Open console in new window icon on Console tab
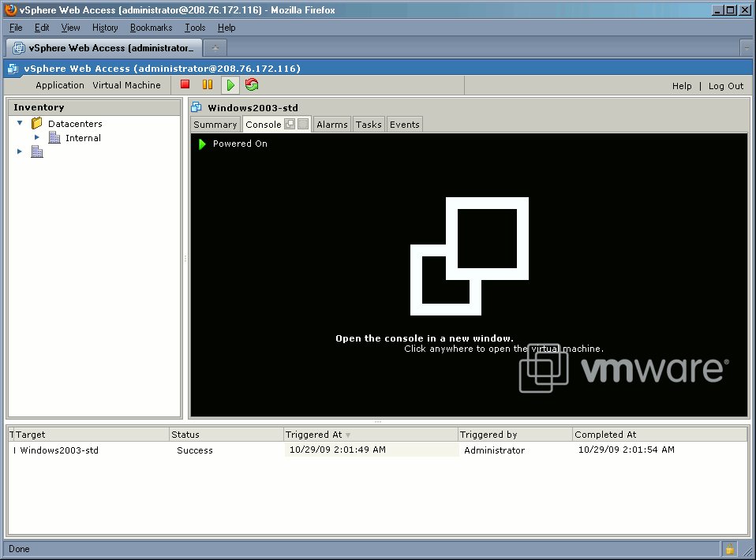756x560 pixels. [290, 124]
